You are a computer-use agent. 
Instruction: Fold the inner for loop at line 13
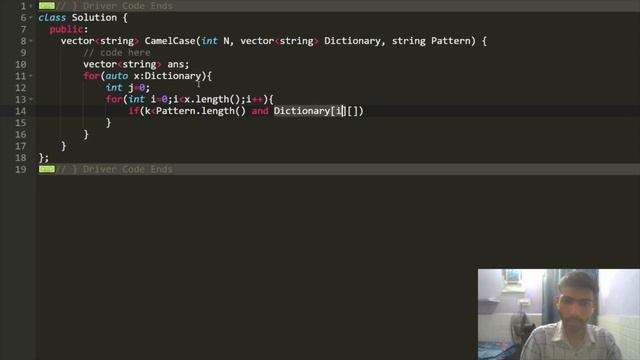pos(31,100)
